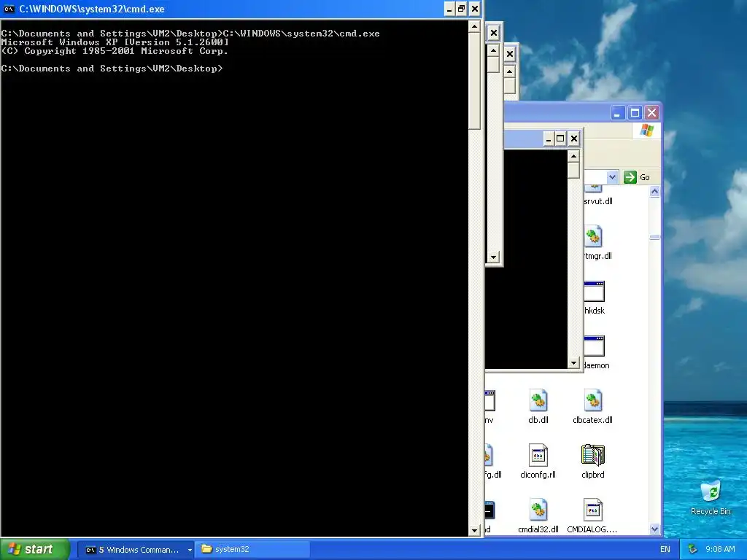The image size is (747, 560).
Task: Click the front cmd window scrollbar thumb
Action: tap(474, 81)
